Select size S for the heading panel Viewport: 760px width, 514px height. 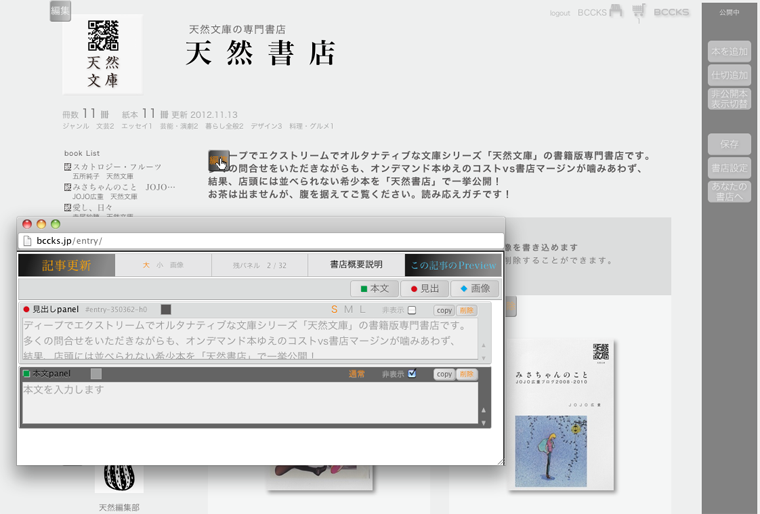[335, 310]
